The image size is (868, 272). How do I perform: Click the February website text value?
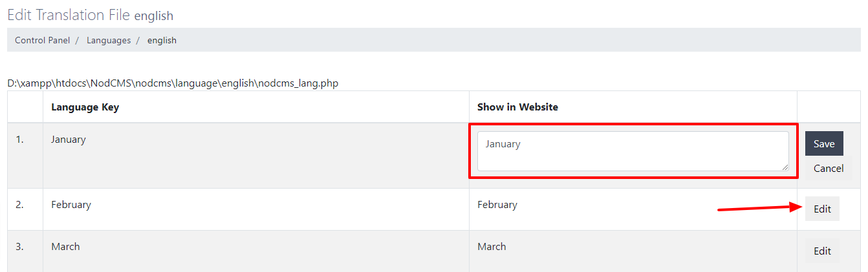point(497,205)
